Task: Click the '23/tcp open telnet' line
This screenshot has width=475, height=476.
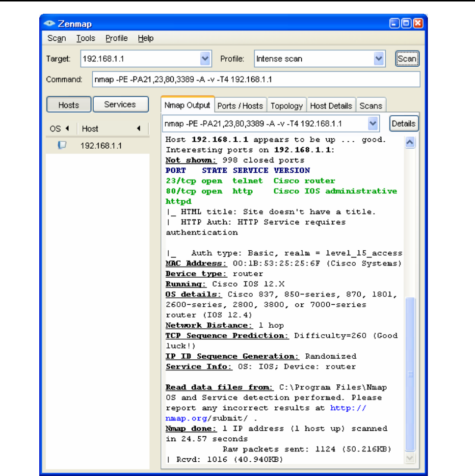Action: pyautogui.click(x=250, y=181)
